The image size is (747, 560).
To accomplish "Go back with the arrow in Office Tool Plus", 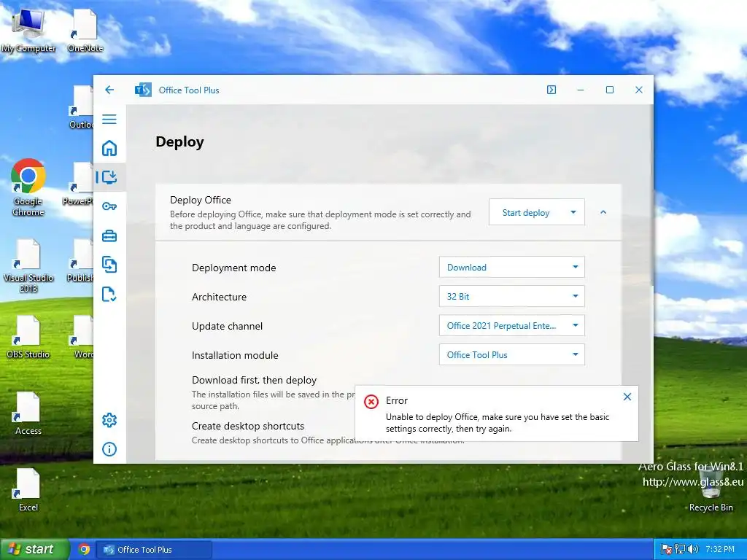I will [x=109, y=90].
